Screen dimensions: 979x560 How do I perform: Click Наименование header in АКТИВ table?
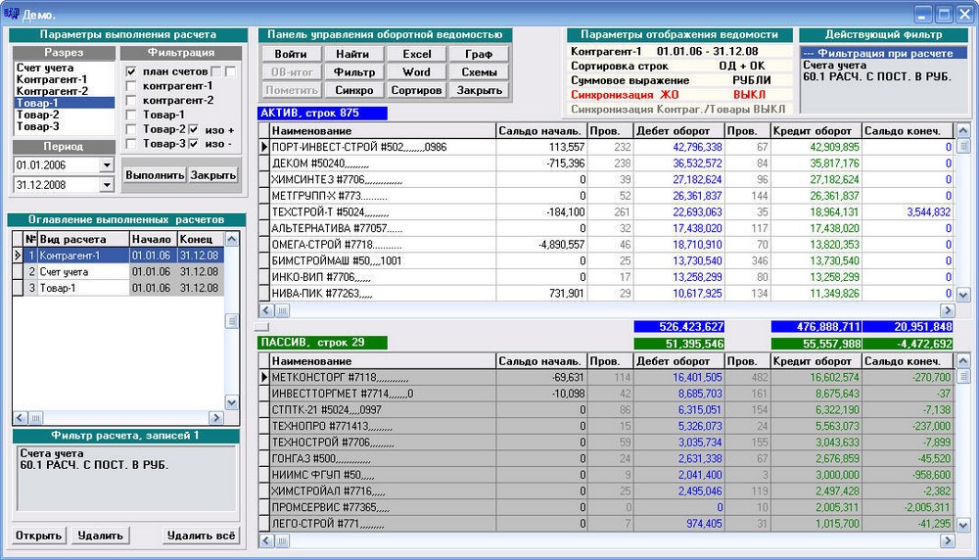pos(383,131)
